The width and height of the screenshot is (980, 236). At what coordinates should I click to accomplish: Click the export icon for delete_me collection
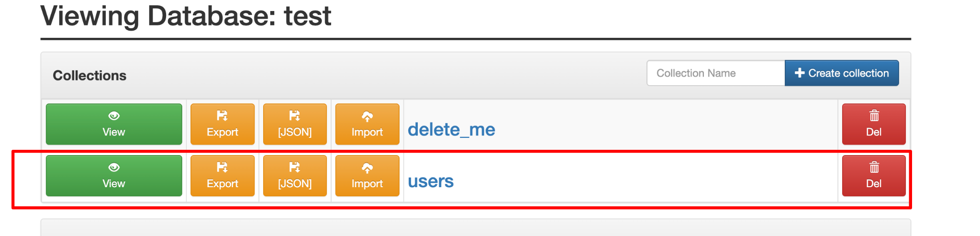click(x=223, y=116)
